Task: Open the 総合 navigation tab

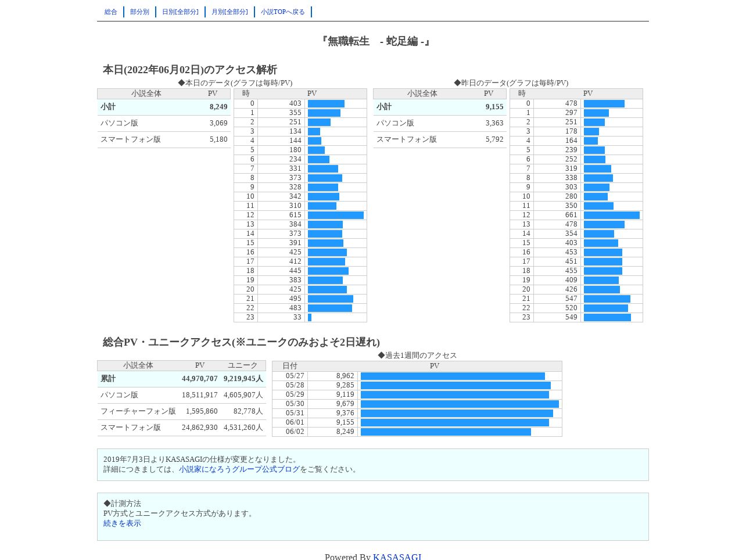Action: pyautogui.click(x=110, y=12)
